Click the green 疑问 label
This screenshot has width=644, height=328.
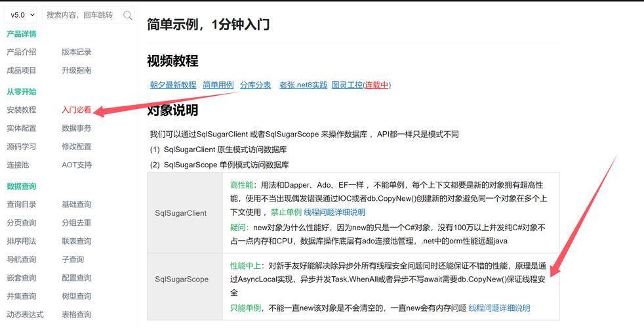click(237, 227)
